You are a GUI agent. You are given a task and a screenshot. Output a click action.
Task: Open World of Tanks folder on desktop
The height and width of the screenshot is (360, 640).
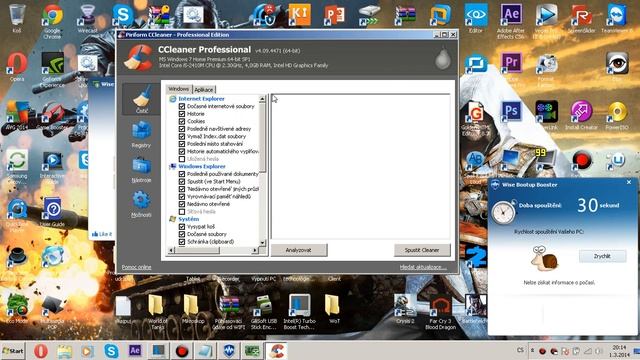click(x=157, y=312)
